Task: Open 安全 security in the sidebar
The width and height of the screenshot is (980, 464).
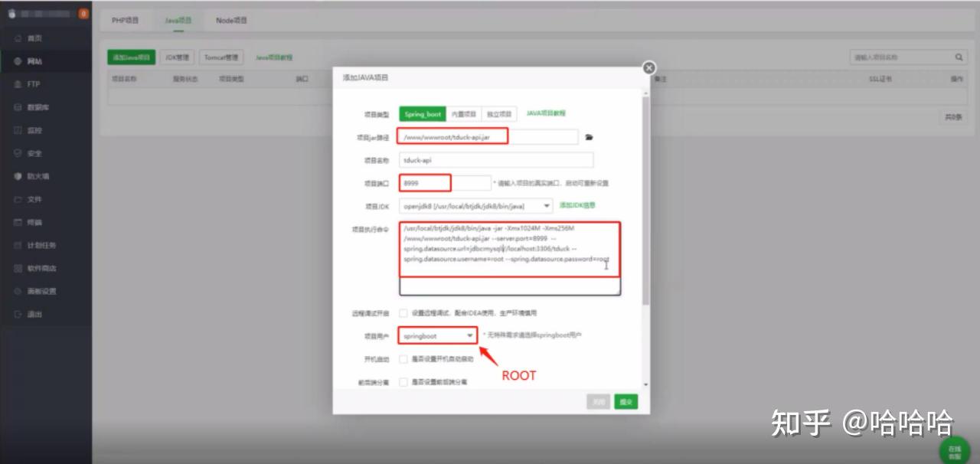Action: 34,153
